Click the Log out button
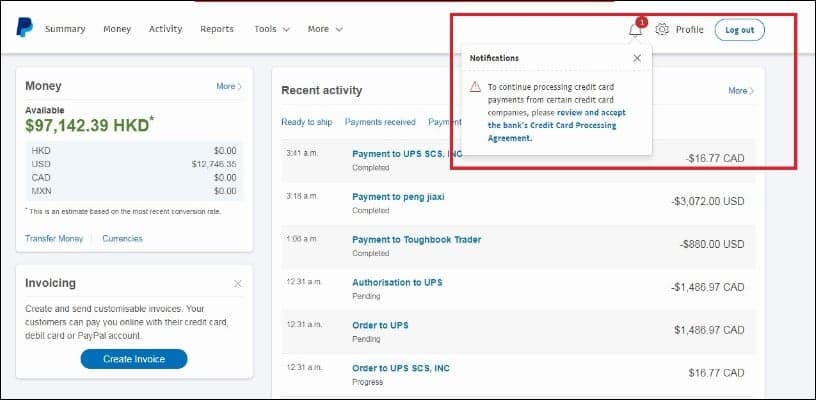The image size is (816, 400). click(x=739, y=30)
